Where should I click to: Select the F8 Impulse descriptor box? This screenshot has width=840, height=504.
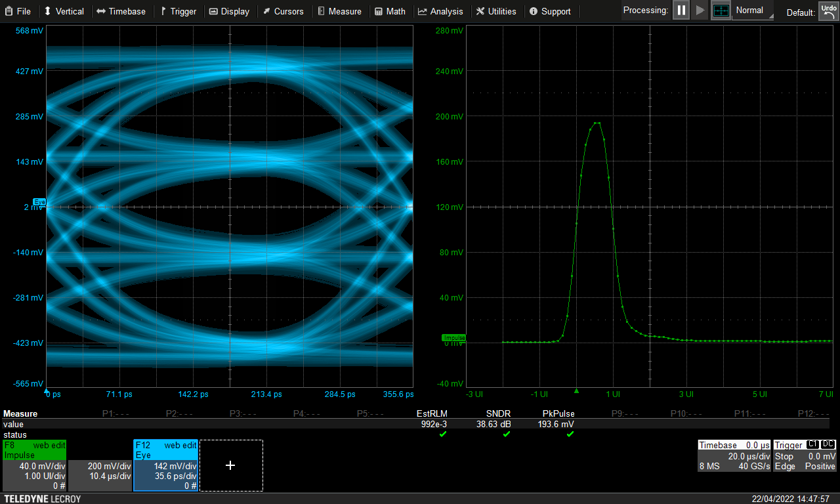(x=34, y=465)
